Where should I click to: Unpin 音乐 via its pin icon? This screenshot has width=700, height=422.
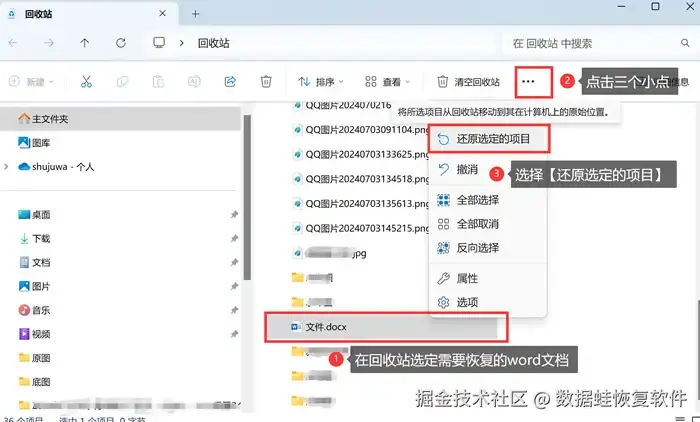[x=234, y=310]
